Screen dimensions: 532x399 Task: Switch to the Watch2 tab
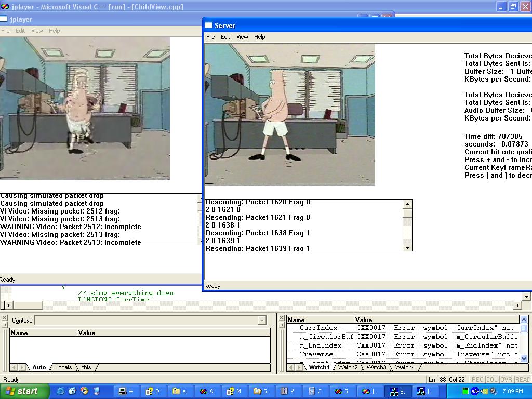[x=348, y=367]
